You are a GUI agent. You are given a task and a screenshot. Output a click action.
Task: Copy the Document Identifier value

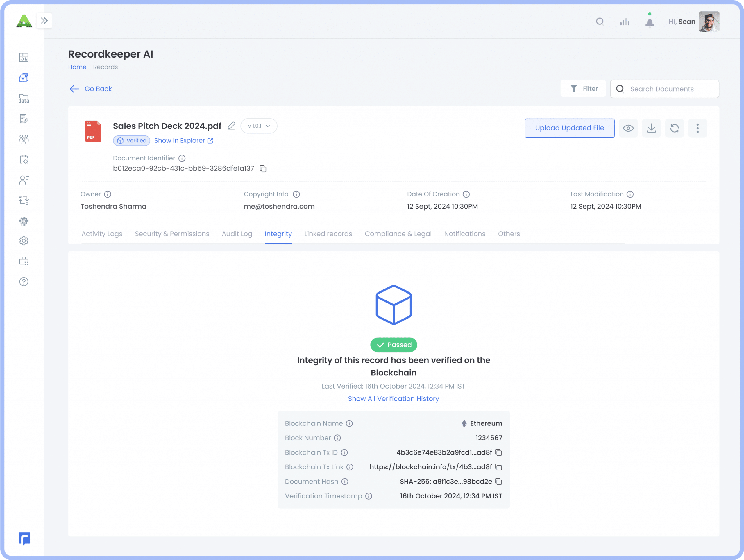(x=263, y=169)
